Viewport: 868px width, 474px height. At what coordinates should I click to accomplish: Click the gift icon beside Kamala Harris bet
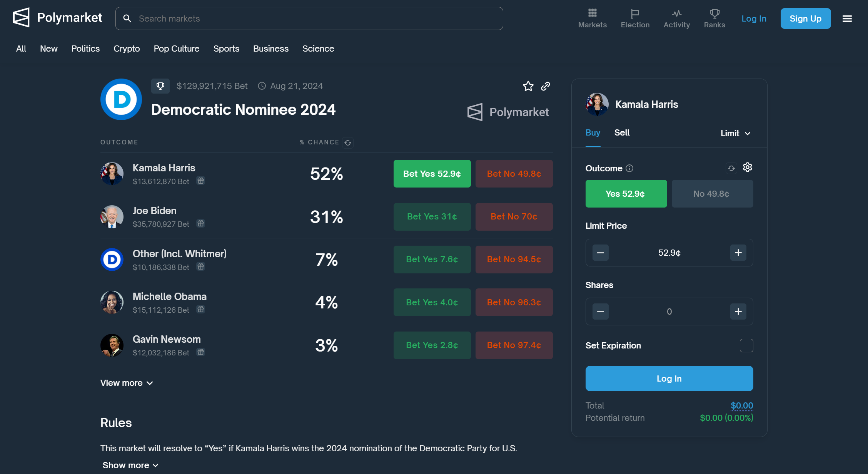(x=201, y=181)
